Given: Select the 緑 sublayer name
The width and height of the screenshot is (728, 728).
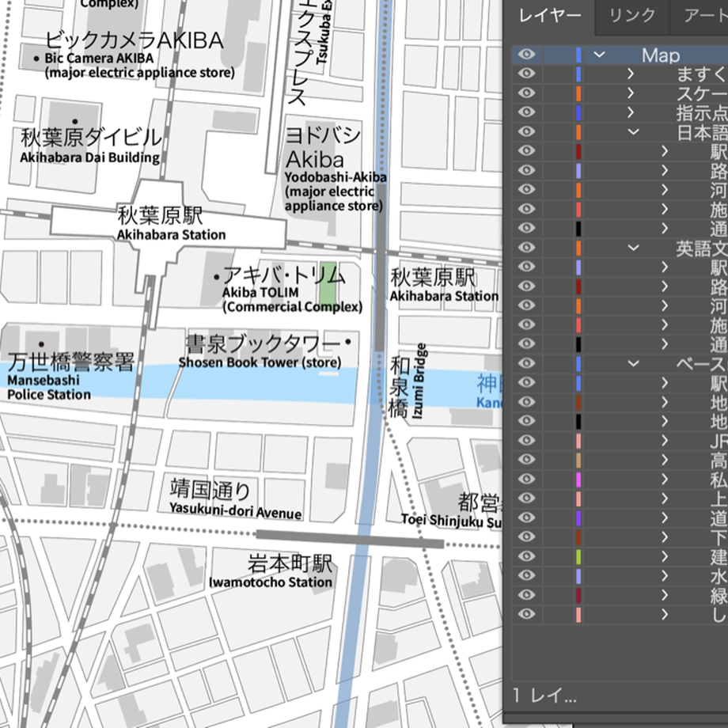Looking at the screenshot, I should (719, 596).
